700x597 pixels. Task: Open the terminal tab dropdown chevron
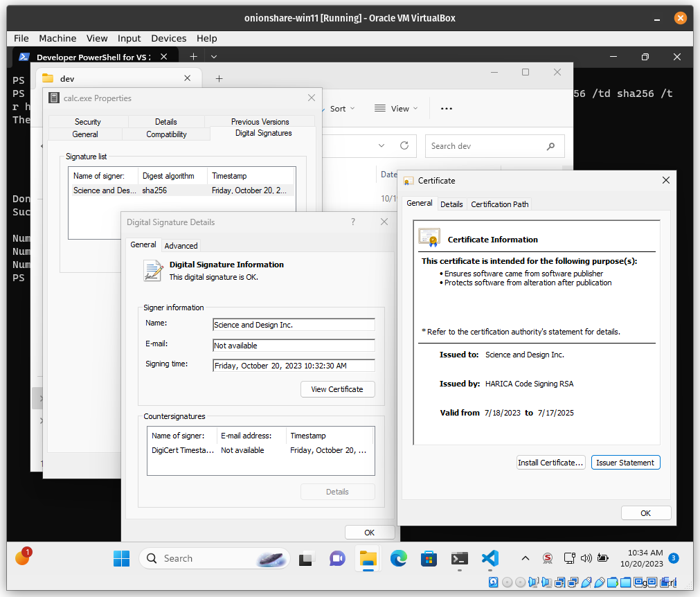tap(213, 56)
